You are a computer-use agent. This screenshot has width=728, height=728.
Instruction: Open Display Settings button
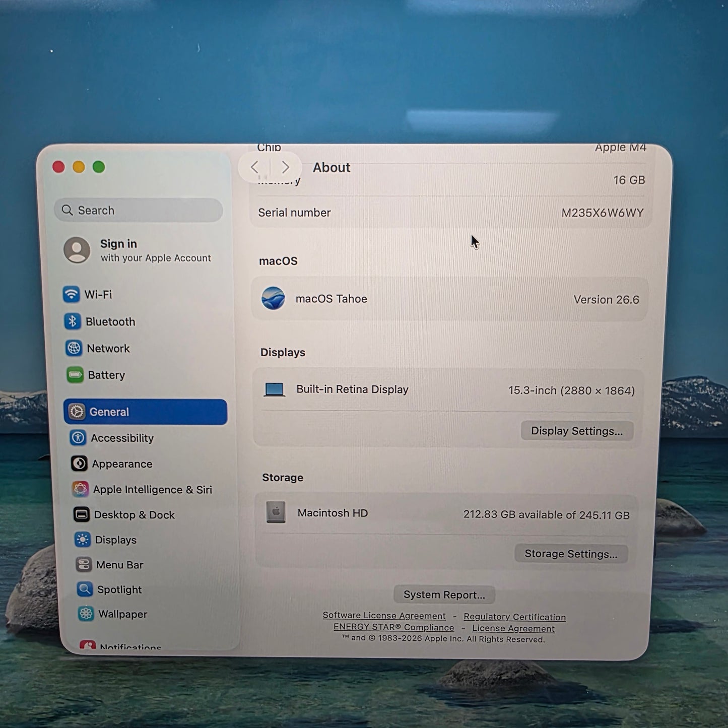[577, 431]
